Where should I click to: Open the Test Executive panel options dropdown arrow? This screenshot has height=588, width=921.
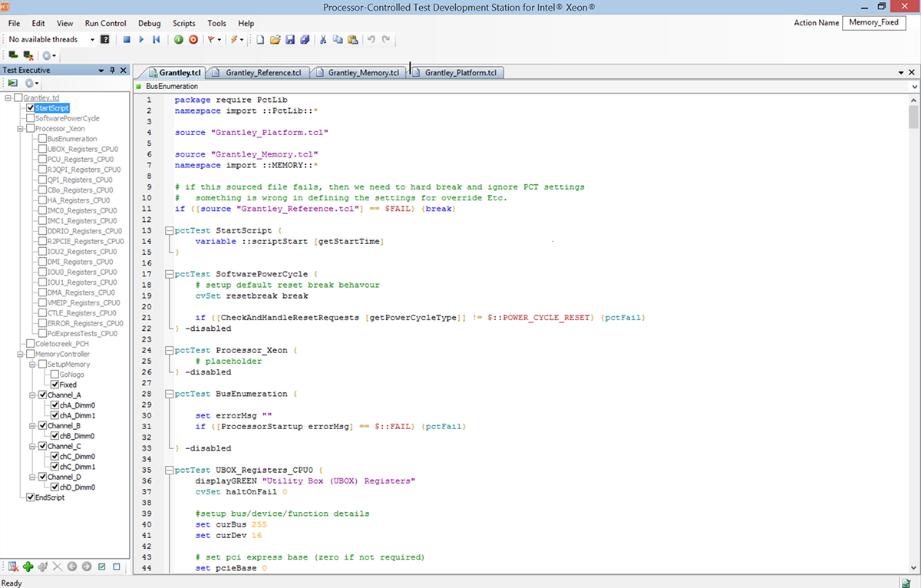(101, 71)
